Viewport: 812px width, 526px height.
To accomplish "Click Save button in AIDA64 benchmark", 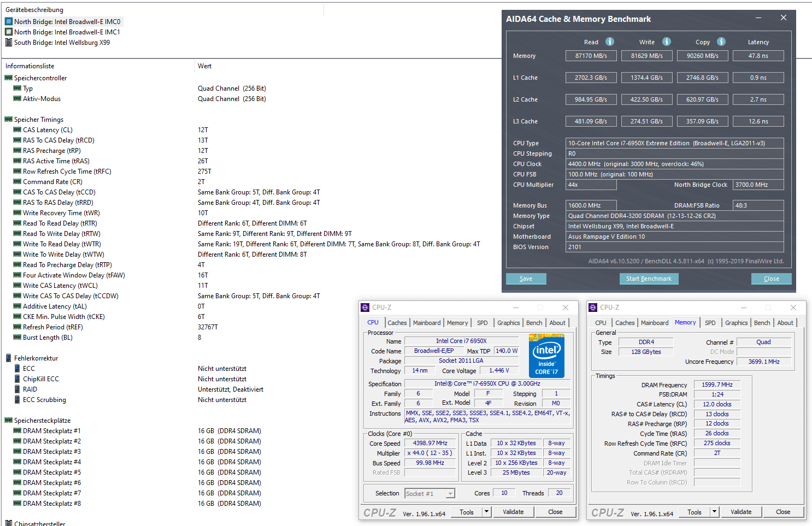I will (x=526, y=279).
